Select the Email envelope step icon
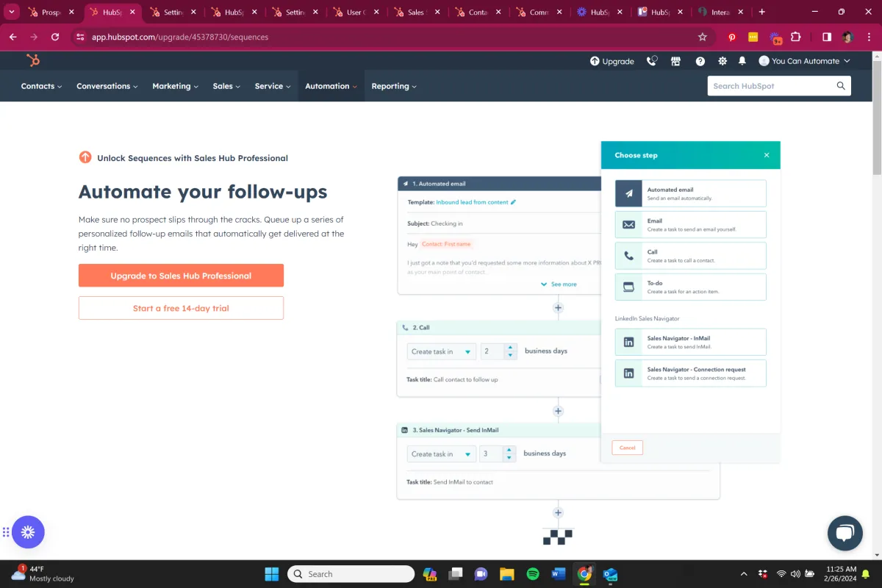Viewport: 882px width, 588px height. coord(628,224)
